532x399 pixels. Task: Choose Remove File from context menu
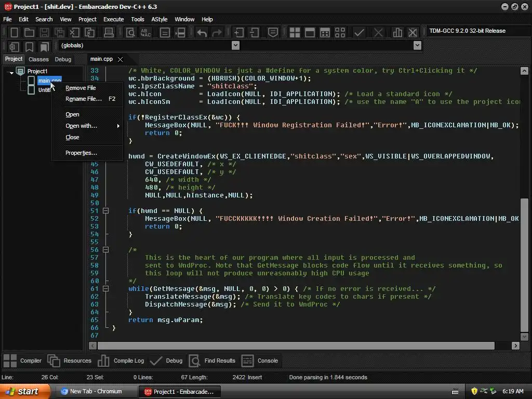tap(87, 88)
